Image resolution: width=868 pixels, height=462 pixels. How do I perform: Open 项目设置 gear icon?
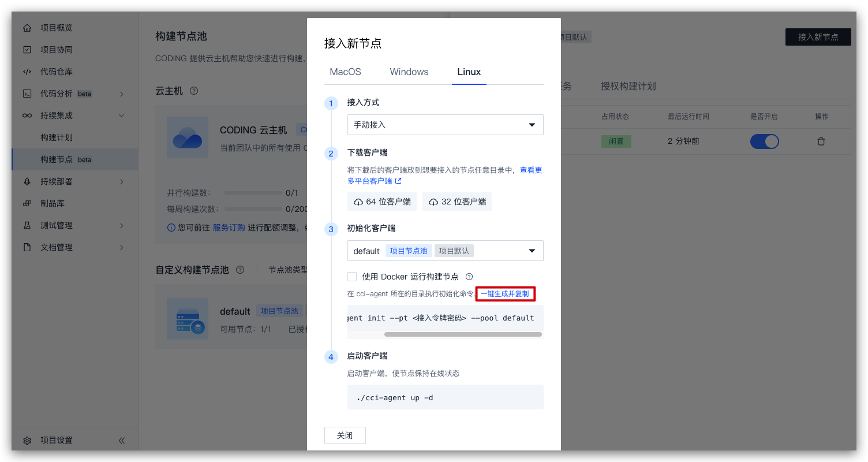tap(27, 440)
